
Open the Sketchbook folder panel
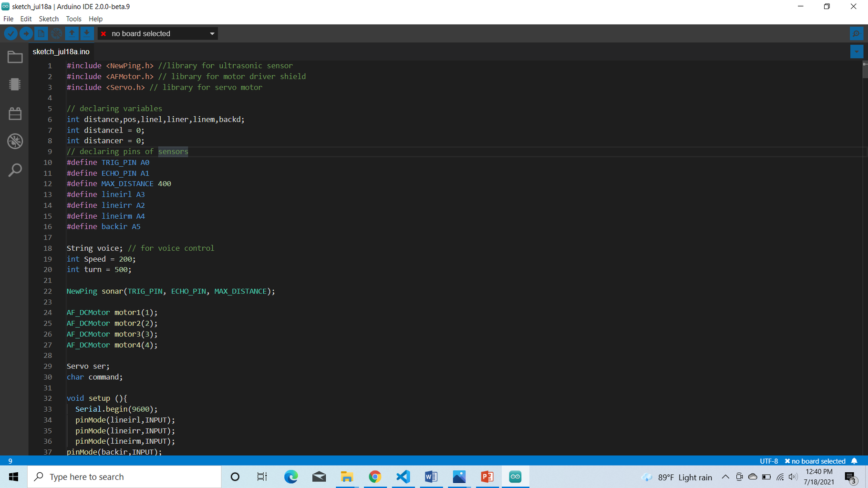15,57
